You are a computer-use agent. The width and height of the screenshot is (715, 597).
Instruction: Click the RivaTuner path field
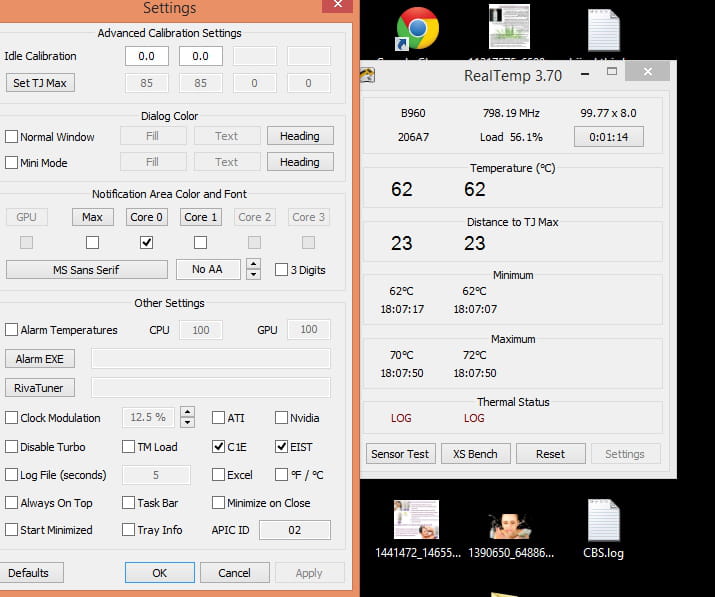point(211,387)
